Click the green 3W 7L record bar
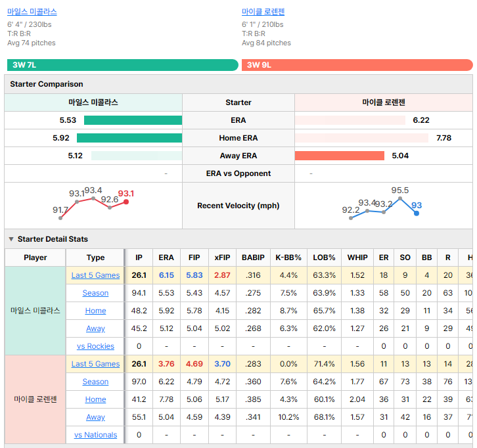The width and height of the screenshot is (477, 448). point(123,65)
